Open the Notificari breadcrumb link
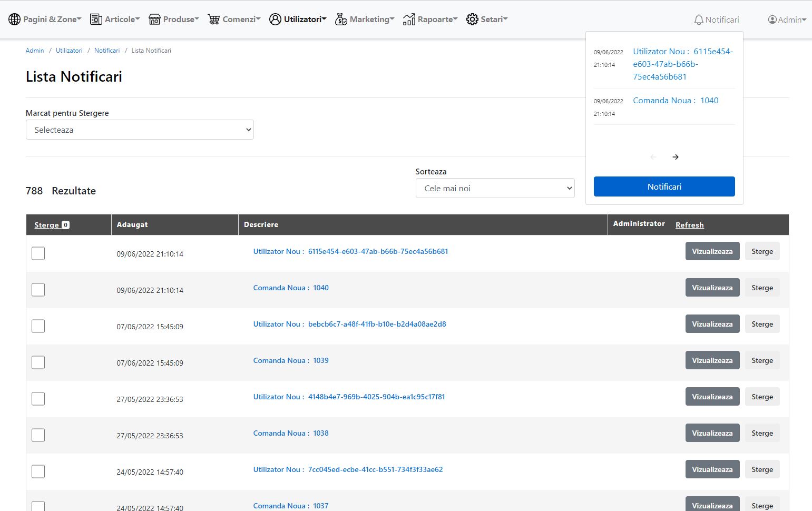This screenshot has height=511, width=812. tap(107, 51)
